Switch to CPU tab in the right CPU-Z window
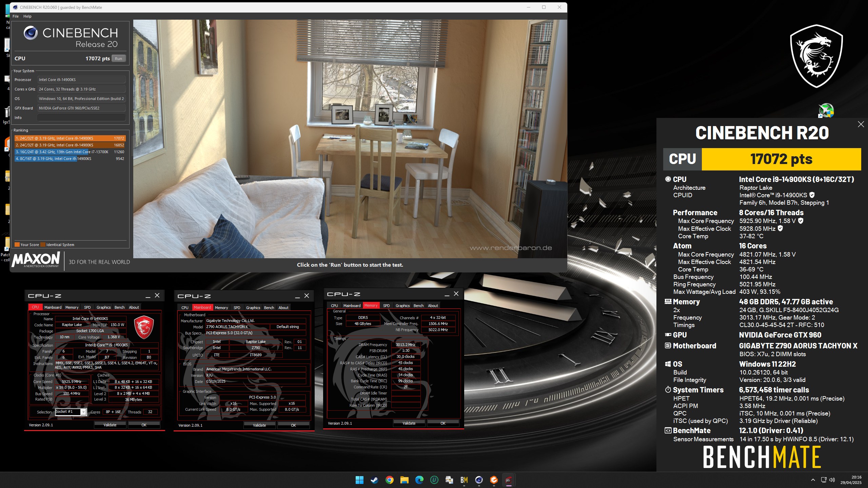868x488 pixels. 334,306
